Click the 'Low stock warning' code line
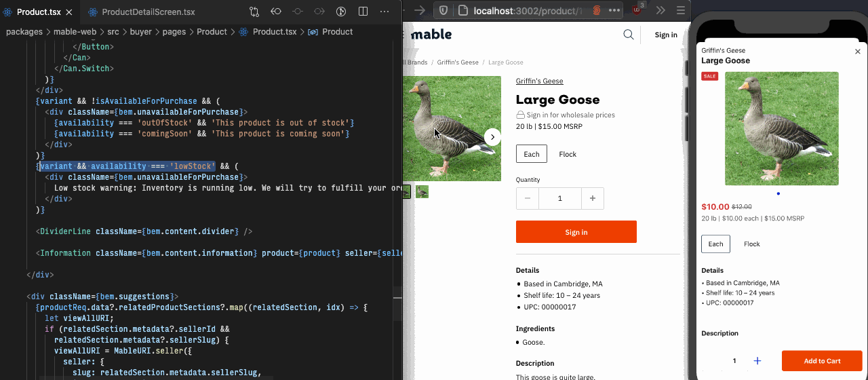 coord(229,188)
